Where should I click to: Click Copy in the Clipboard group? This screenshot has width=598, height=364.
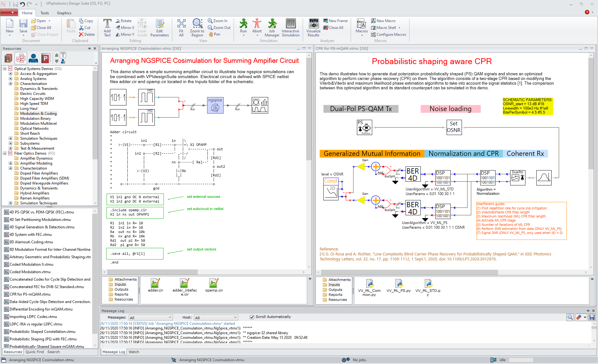[86, 21]
